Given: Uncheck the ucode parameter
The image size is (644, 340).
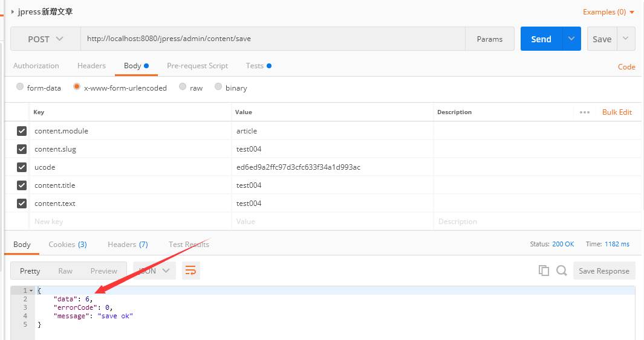Looking at the screenshot, I should click(22, 167).
